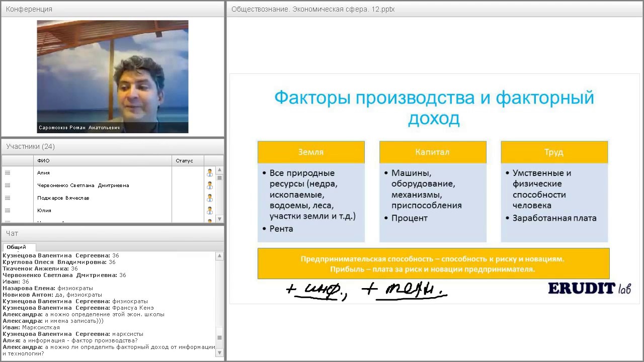The height and width of the screenshot is (362, 644).
Task: Open the row menu handle for Юлия
Action: pos(8,210)
